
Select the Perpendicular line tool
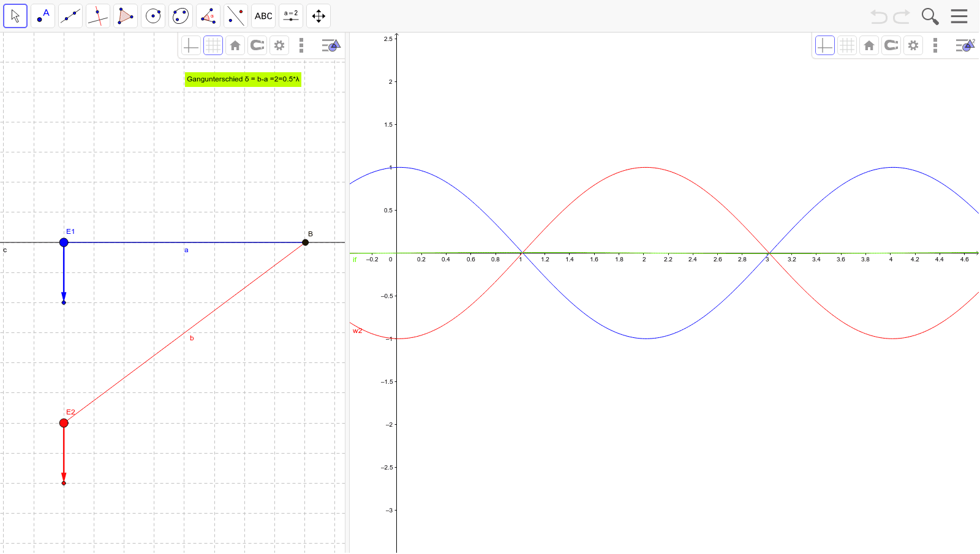point(98,16)
